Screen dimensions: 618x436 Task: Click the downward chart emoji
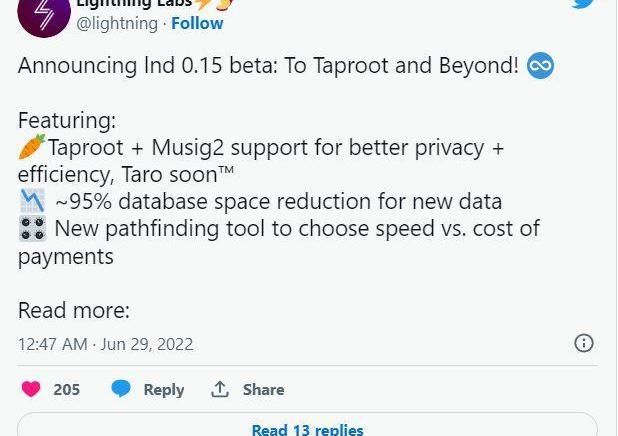(x=32, y=201)
